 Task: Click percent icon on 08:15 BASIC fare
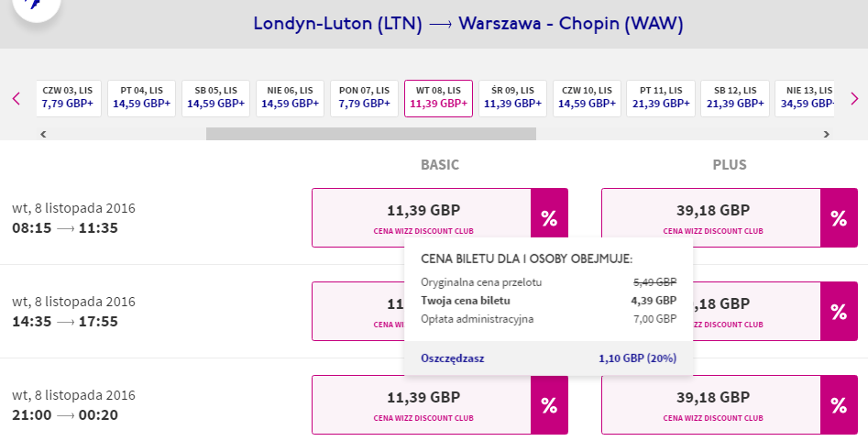pos(549,217)
